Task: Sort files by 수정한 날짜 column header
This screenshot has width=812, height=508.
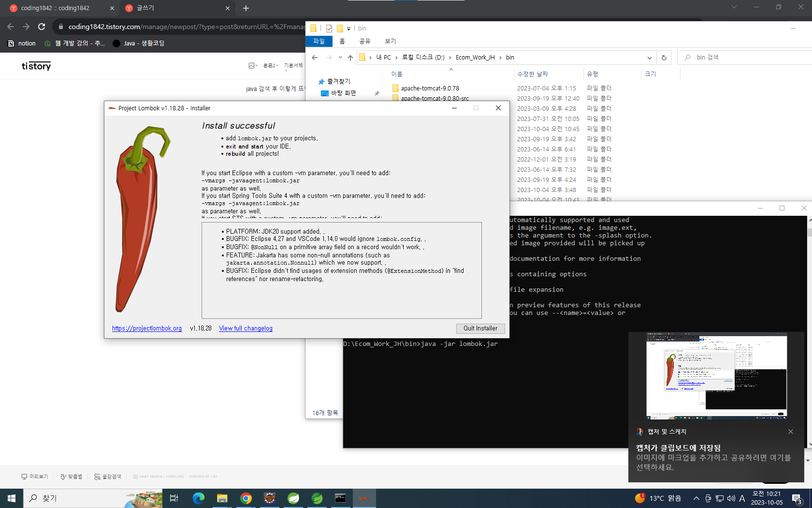Action: (533, 74)
